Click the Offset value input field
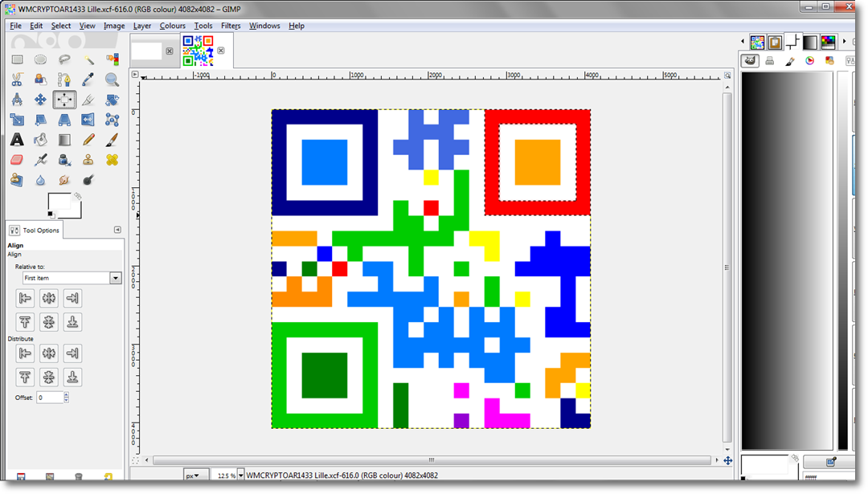The height and width of the screenshot is (494, 868). tap(50, 397)
